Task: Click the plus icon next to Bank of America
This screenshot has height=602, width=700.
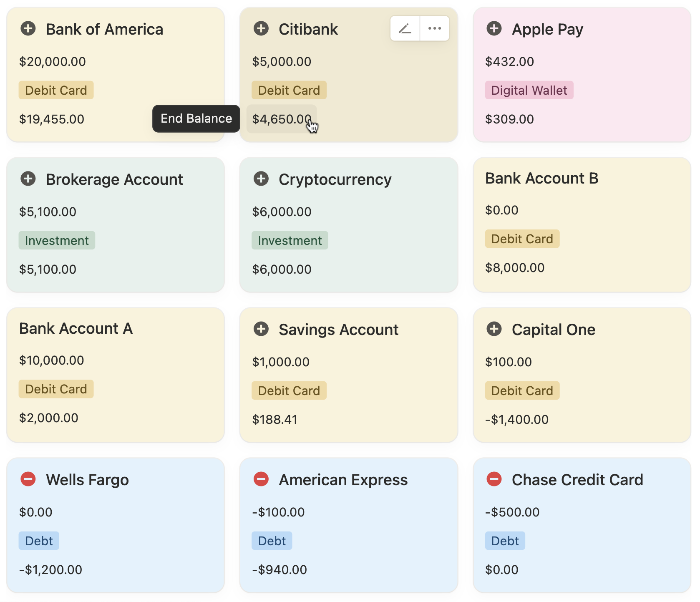Action: coord(28,29)
